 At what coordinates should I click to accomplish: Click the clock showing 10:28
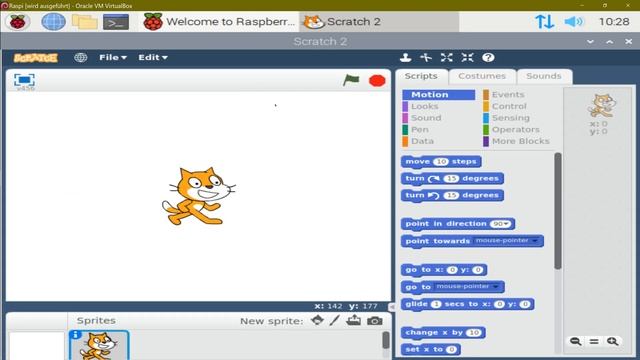(614, 22)
